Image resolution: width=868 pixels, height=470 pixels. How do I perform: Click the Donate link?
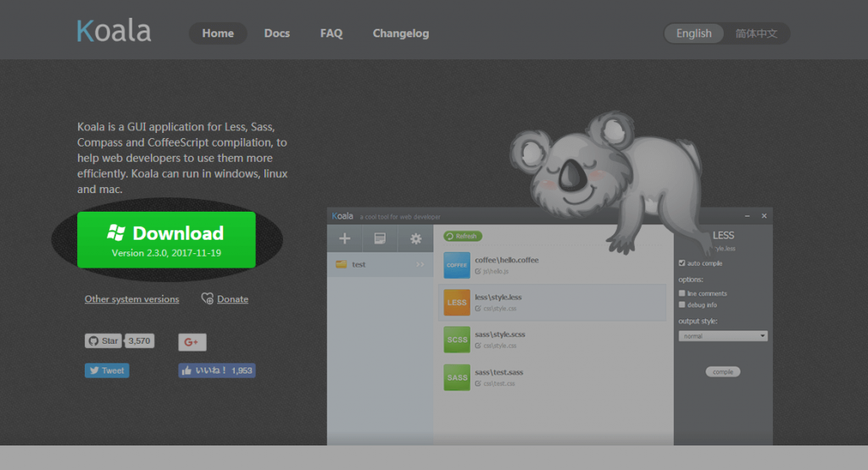232,299
